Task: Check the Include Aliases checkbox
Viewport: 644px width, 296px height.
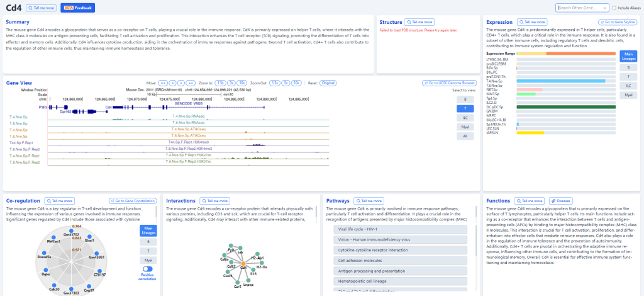Action: pos(614,8)
